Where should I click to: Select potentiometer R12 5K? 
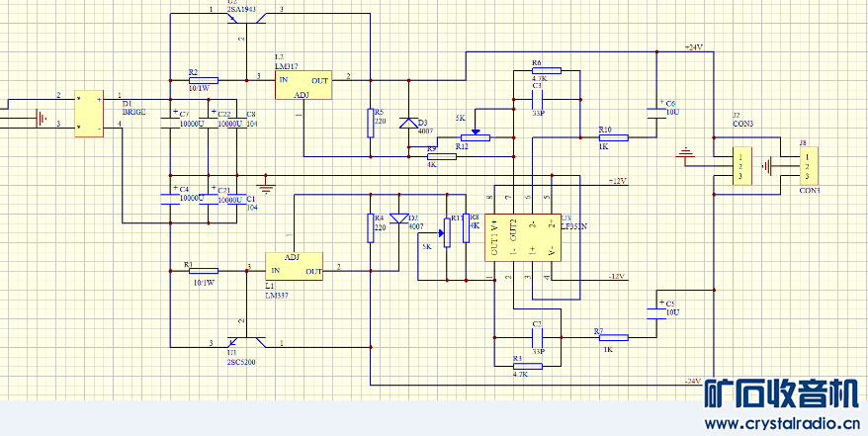click(x=476, y=135)
